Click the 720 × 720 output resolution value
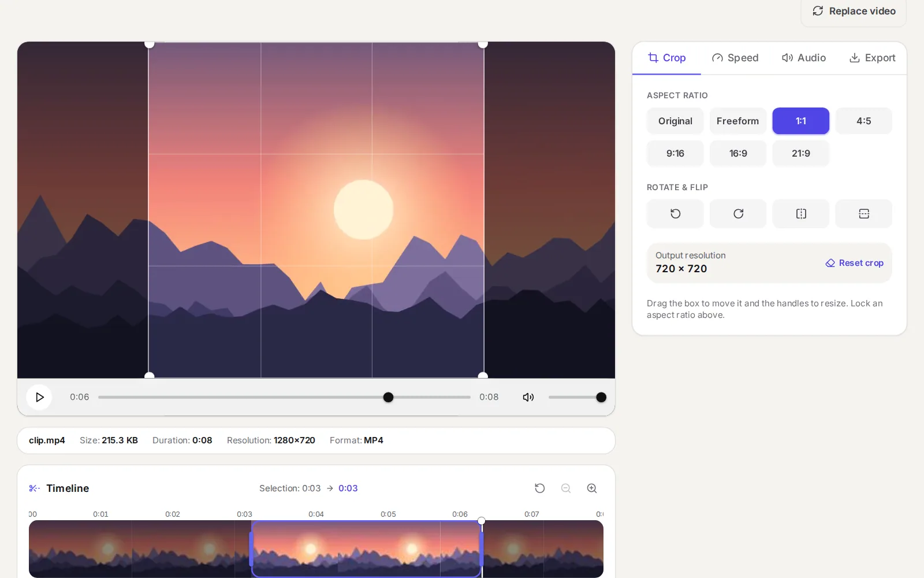 pyautogui.click(x=681, y=269)
